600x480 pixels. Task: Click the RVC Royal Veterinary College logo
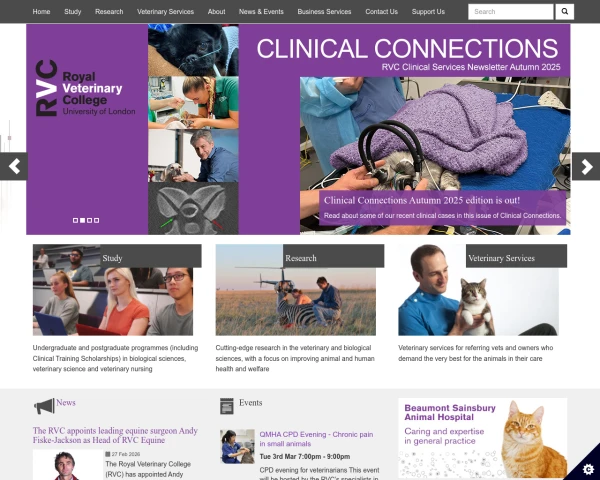pos(85,88)
